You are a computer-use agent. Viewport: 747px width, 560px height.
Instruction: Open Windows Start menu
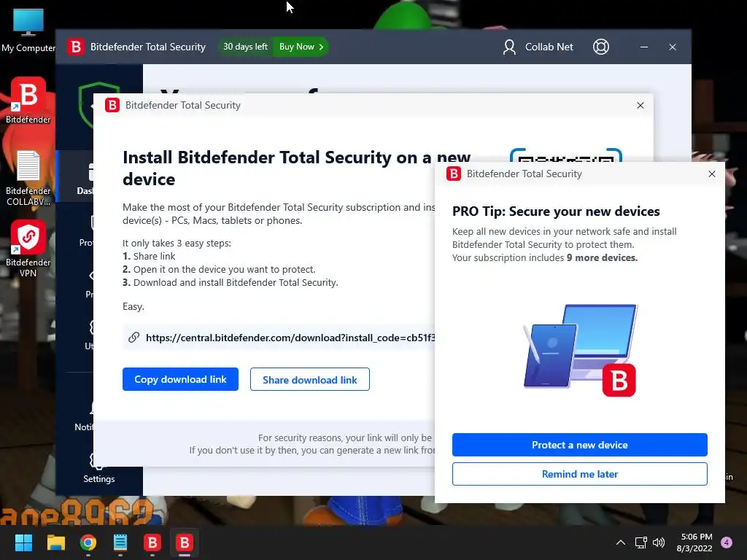point(23,542)
